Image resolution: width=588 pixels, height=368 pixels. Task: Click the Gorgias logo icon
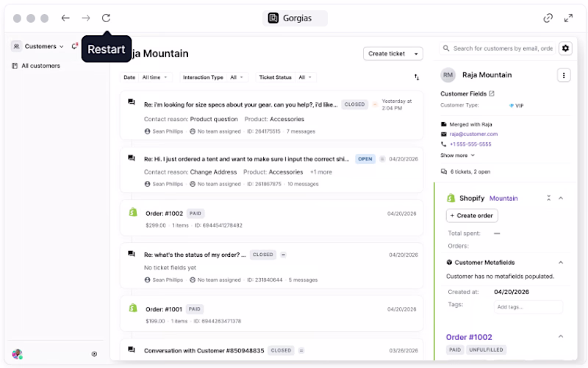tap(273, 18)
